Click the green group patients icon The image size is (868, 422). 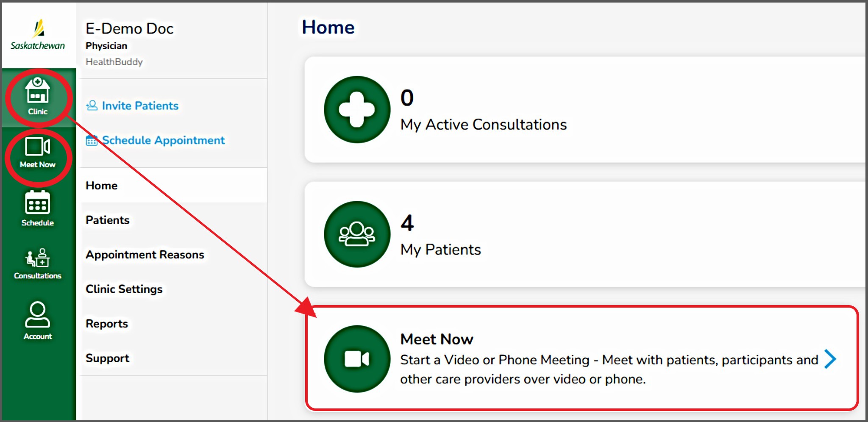click(x=357, y=234)
